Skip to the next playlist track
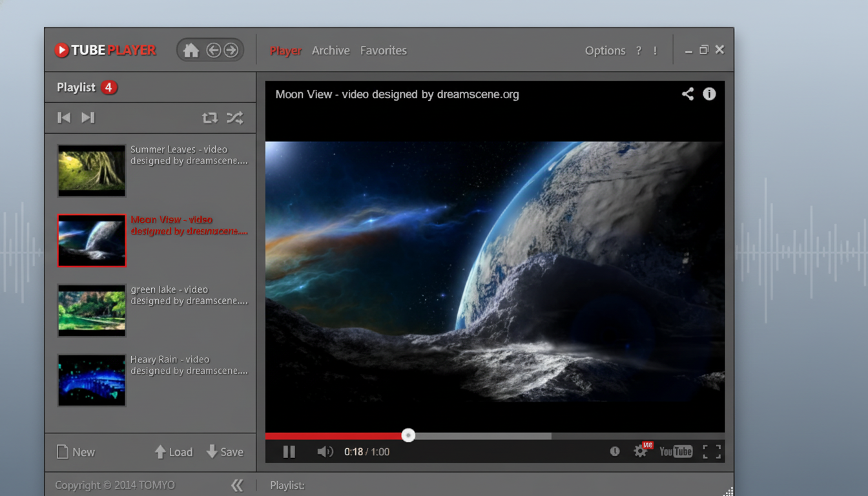This screenshot has width=868, height=496. coord(88,118)
